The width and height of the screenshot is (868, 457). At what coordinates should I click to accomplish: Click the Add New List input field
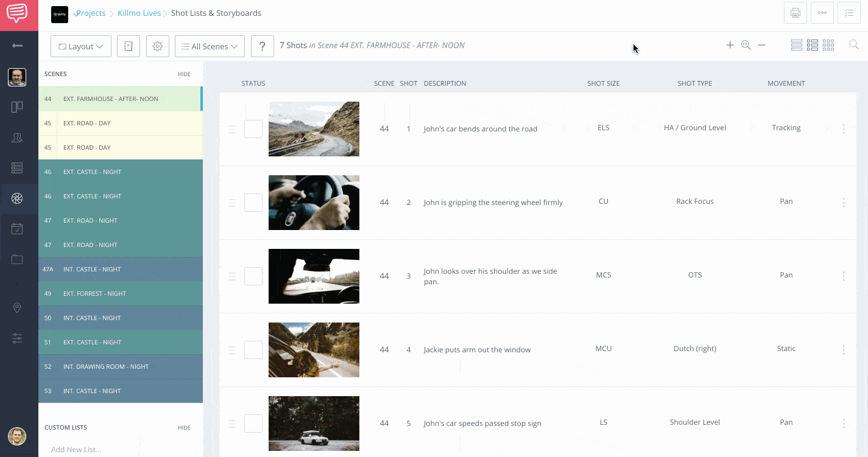coord(77,450)
